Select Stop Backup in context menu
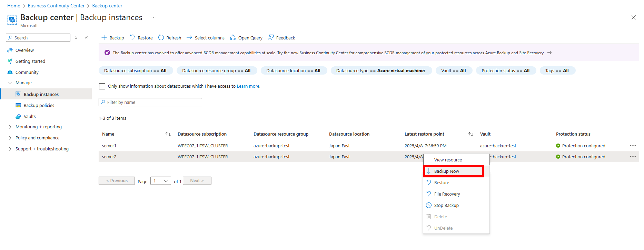Screen dimensions: 644x250 446,205
